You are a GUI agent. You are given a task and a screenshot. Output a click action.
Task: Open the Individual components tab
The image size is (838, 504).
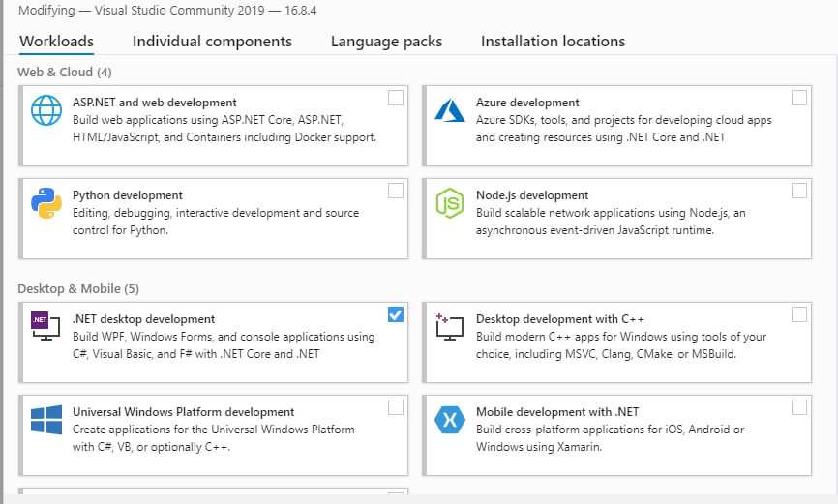(x=212, y=42)
